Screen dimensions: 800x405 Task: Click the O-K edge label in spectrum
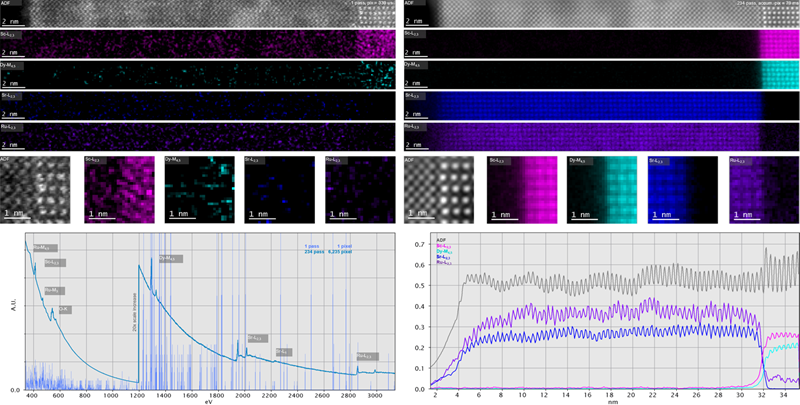(x=65, y=310)
